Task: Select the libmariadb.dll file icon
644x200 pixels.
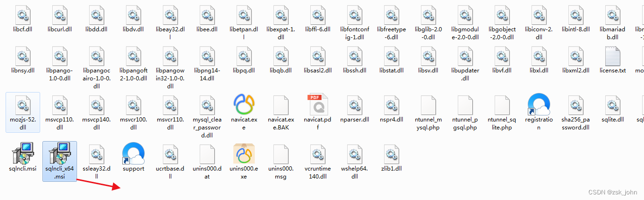Action: click(x=612, y=14)
